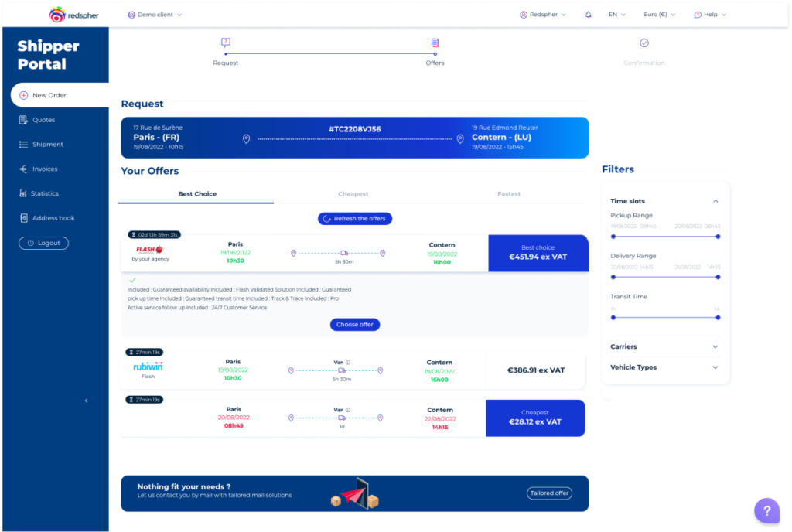792x532 pixels.
Task: Click the Invoices euro icon
Action: pyautogui.click(x=23, y=169)
